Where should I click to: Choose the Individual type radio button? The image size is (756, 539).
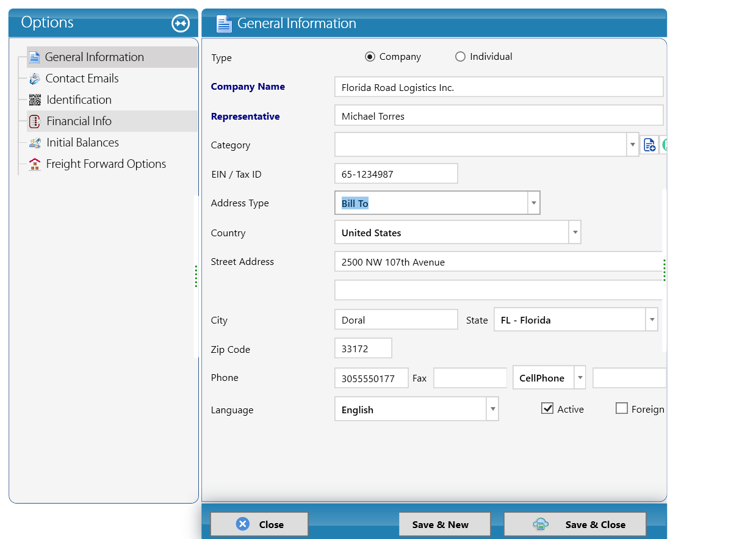coord(460,57)
